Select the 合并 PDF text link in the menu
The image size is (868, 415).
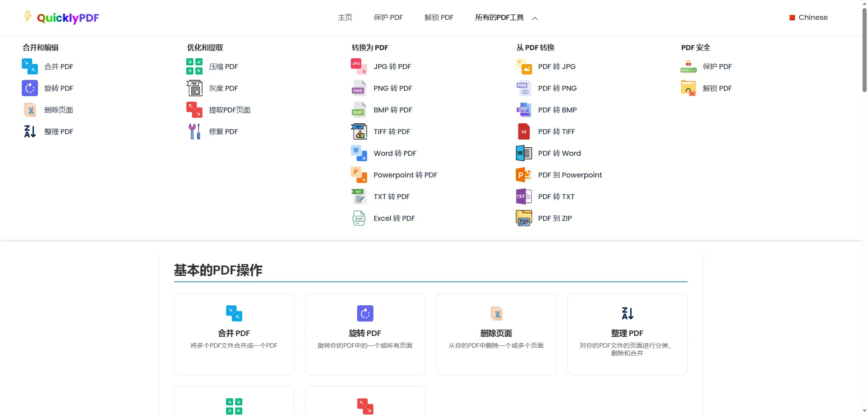(x=59, y=66)
